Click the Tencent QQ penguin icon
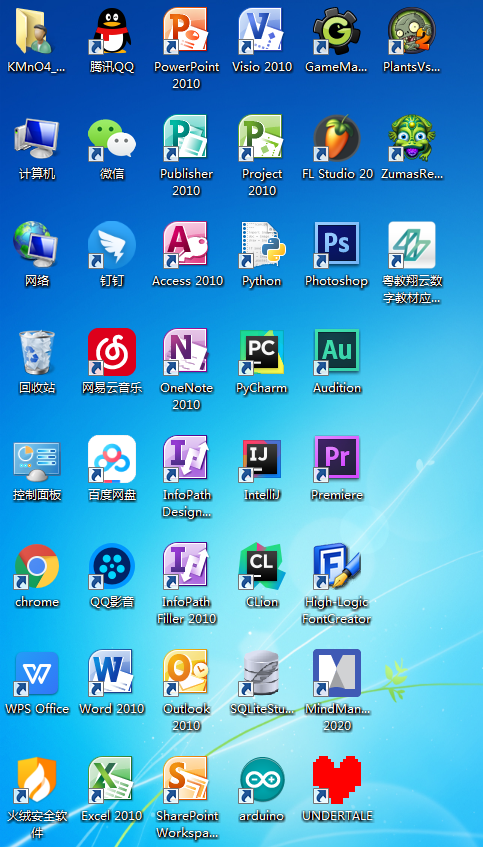483x847 pixels. pos(112,31)
